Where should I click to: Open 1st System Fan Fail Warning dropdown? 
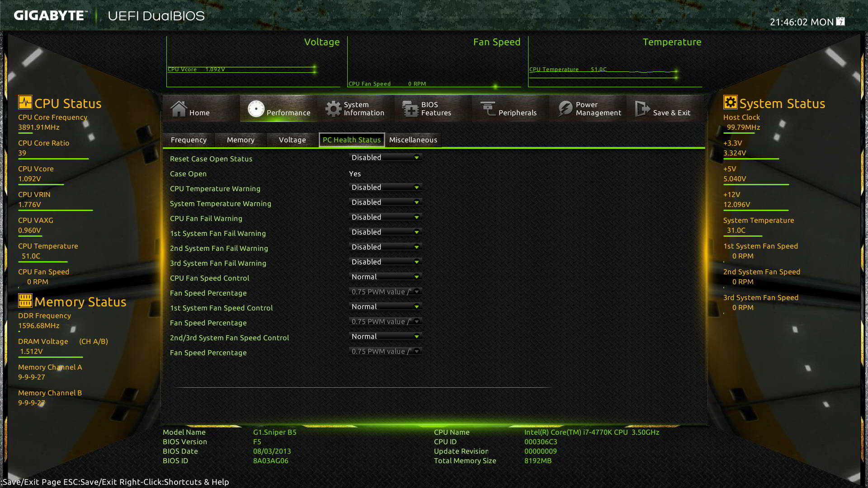point(386,232)
